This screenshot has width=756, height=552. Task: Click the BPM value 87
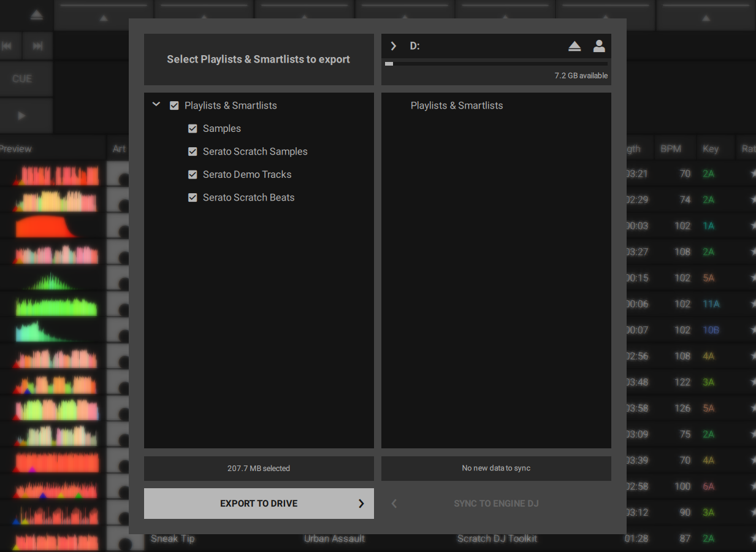(685, 539)
